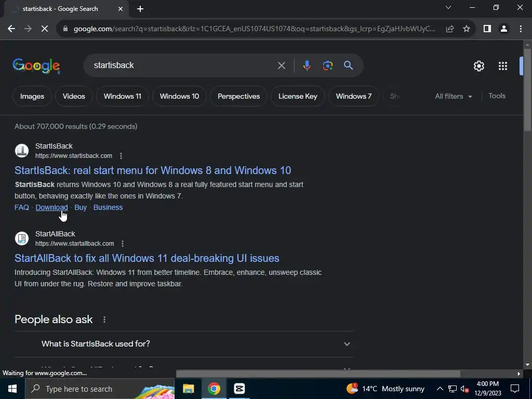Click the vertical scrollbar thumb
This screenshot has width=532, height=399.
[x=527, y=90]
